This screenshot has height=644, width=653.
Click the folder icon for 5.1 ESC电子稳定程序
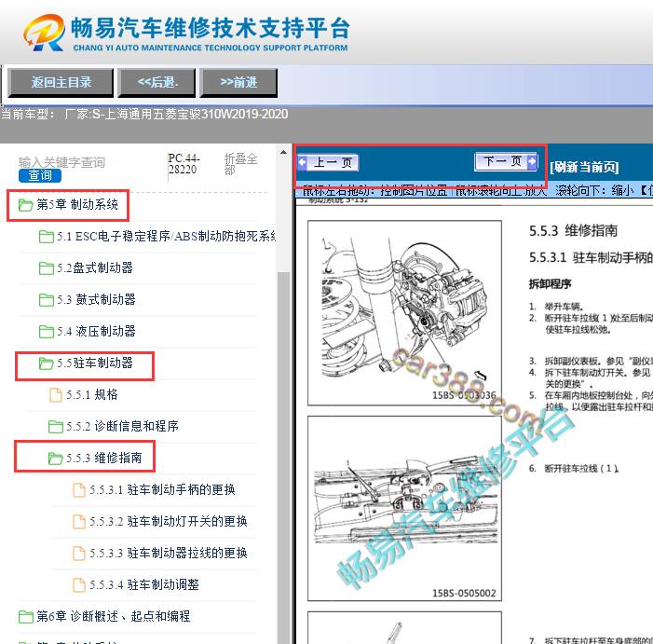[47, 237]
